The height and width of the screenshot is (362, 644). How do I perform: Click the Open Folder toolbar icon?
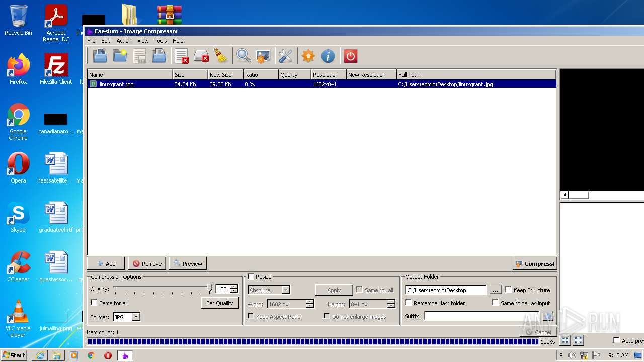[x=120, y=56]
